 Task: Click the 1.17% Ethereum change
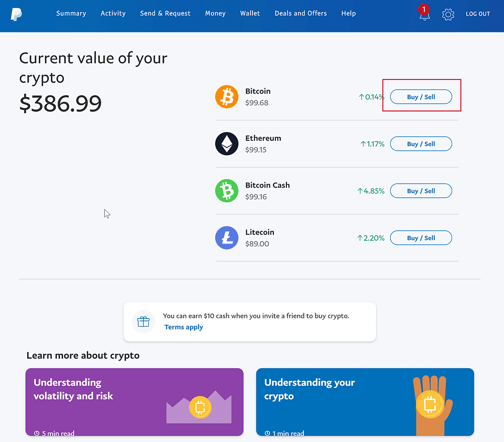point(372,143)
